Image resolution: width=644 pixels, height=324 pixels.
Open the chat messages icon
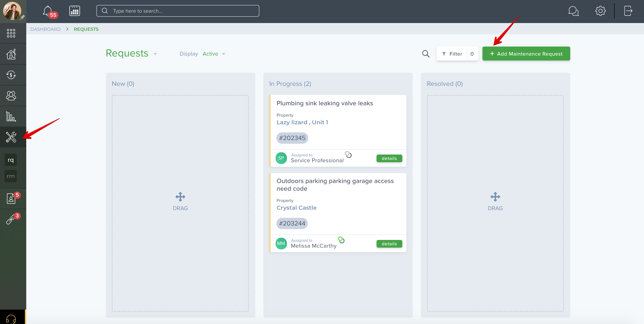(573, 11)
